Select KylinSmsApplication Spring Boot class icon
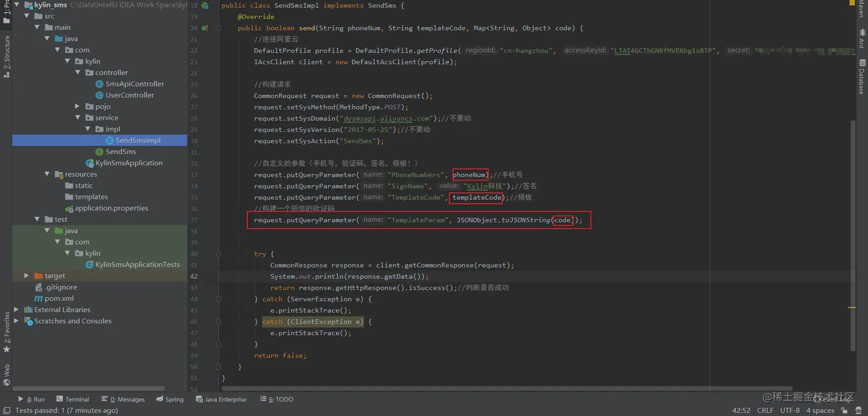The height and width of the screenshot is (416, 868). (90, 163)
